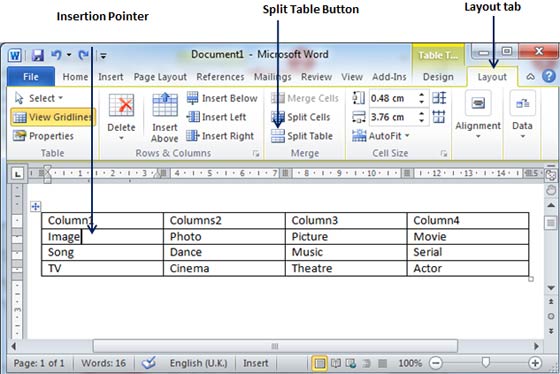Click Split Table button

pos(302,136)
